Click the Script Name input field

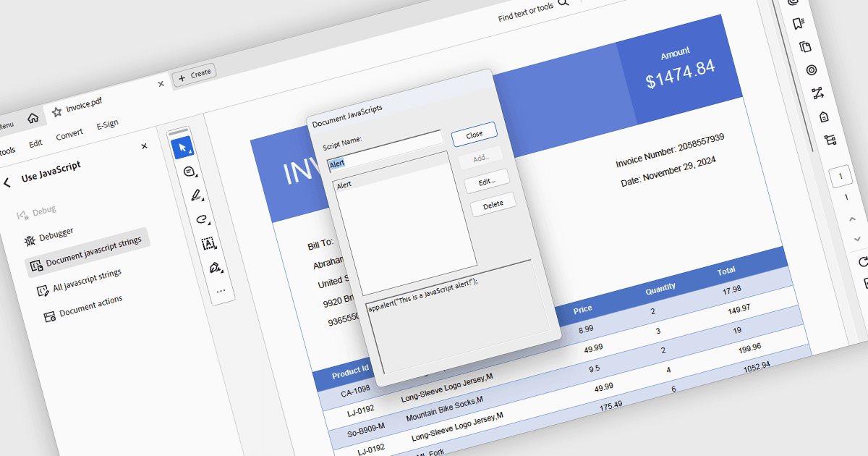384,150
